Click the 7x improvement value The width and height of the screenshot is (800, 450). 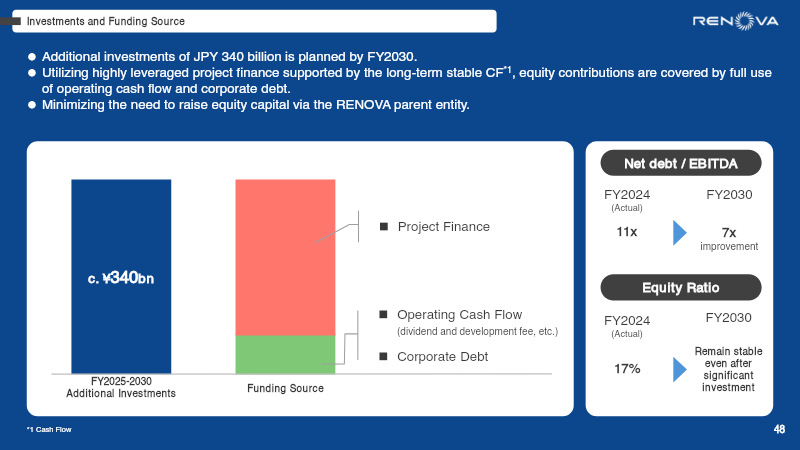tap(729, 237)
